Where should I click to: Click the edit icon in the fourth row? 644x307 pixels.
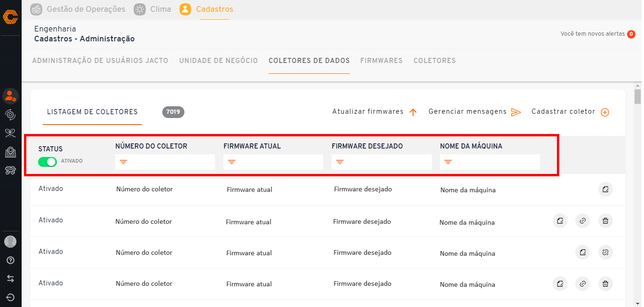pos(560,284)
